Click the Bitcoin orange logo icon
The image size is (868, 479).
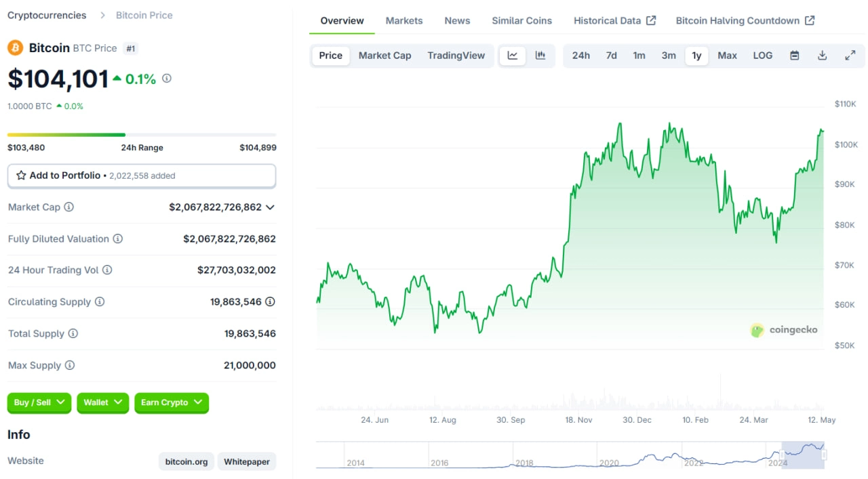15,47
